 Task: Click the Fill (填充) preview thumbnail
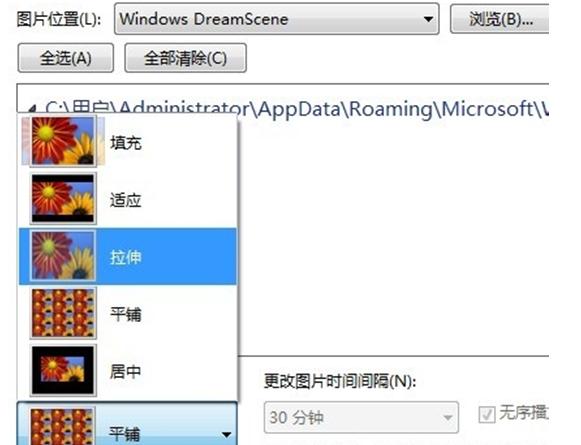click(x=63, y=141)
